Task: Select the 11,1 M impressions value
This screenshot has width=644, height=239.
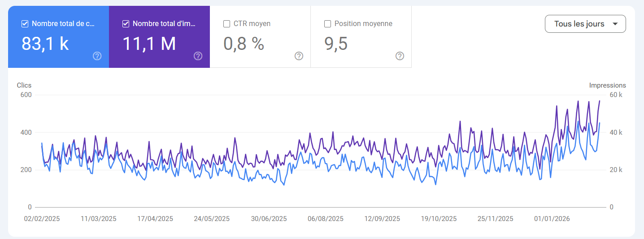Action: (149, 44)
